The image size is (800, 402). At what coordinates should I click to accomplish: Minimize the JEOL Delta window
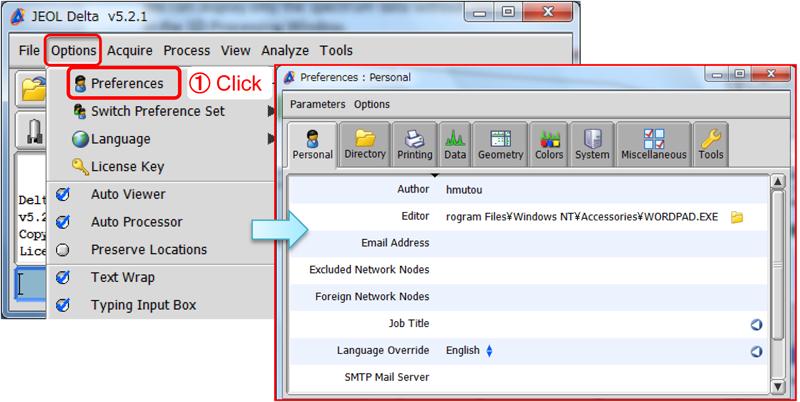pos(480,12)
